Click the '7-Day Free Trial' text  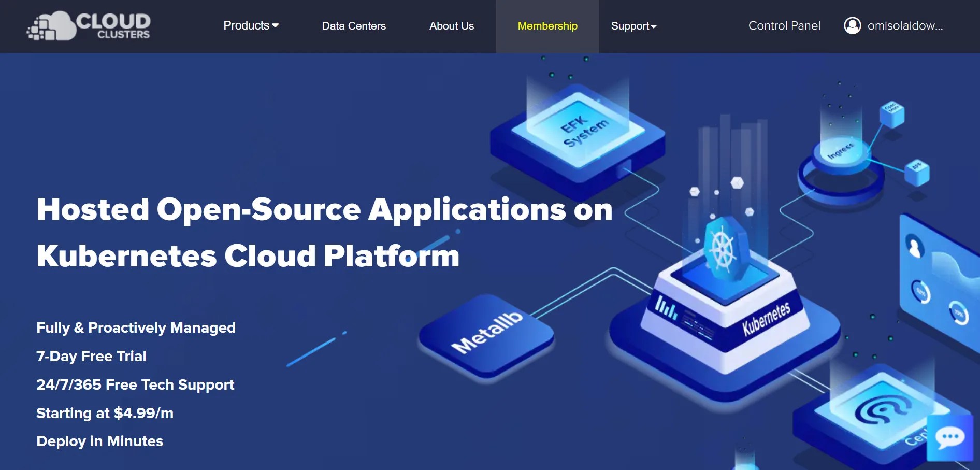pos(91,356)
